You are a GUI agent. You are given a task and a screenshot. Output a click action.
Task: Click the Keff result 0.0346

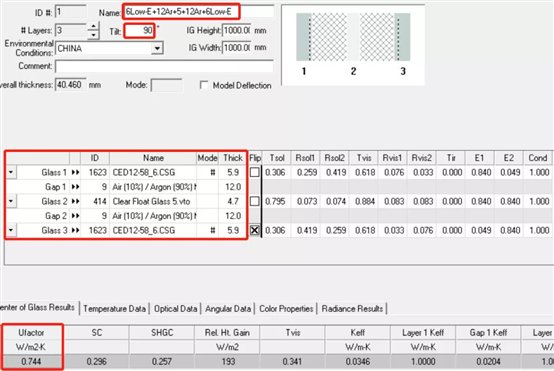tap(358, 362)
